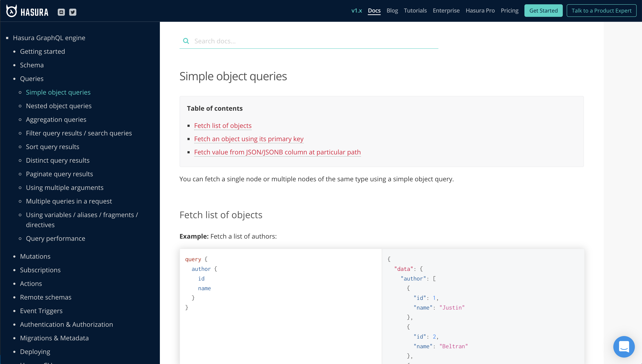Image resolution: width=642 pixels, height=364 pixels.
Task: Select Nested object queries in sidebar
Action: click(x=59, y=106)
